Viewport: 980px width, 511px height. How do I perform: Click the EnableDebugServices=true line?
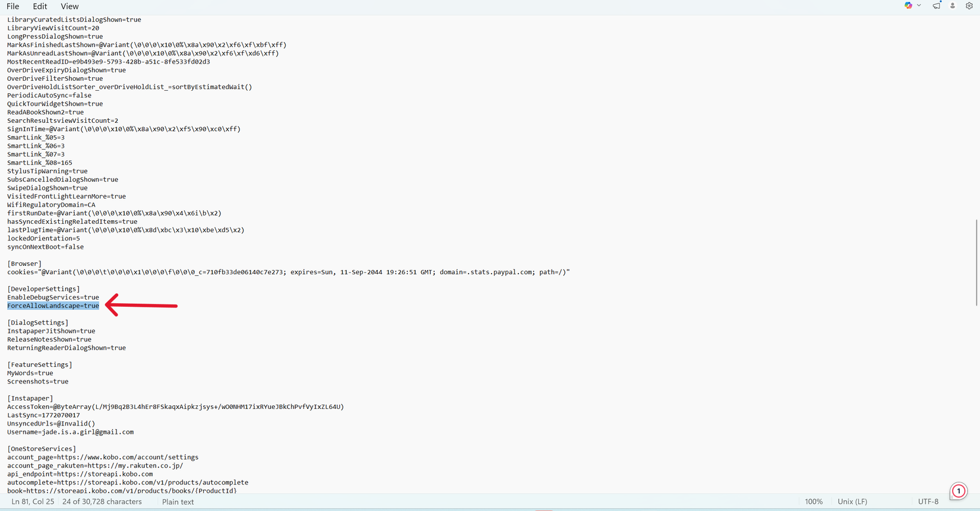click(53, 297)
